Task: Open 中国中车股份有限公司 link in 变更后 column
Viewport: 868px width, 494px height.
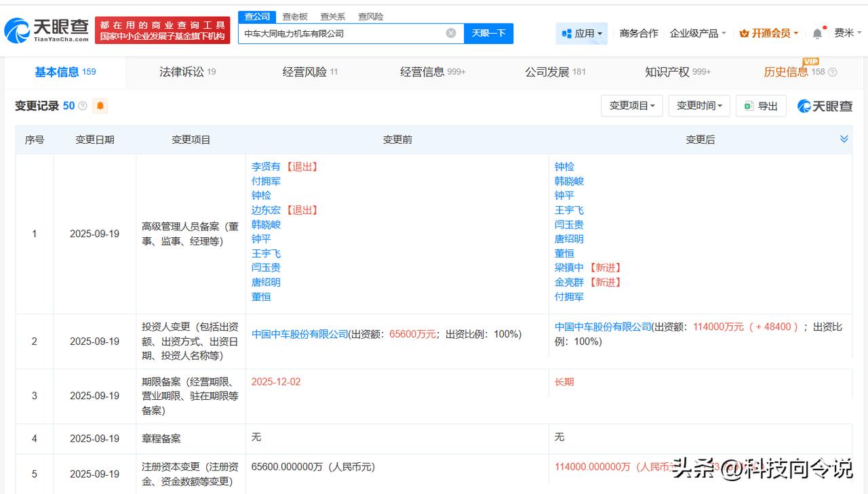Action: [x=603, y=327]
